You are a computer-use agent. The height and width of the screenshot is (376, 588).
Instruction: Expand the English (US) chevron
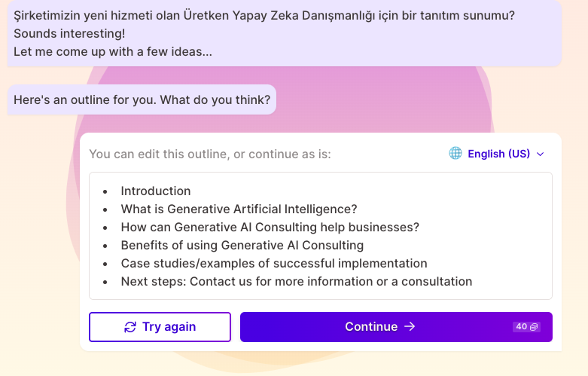(541, 154)
